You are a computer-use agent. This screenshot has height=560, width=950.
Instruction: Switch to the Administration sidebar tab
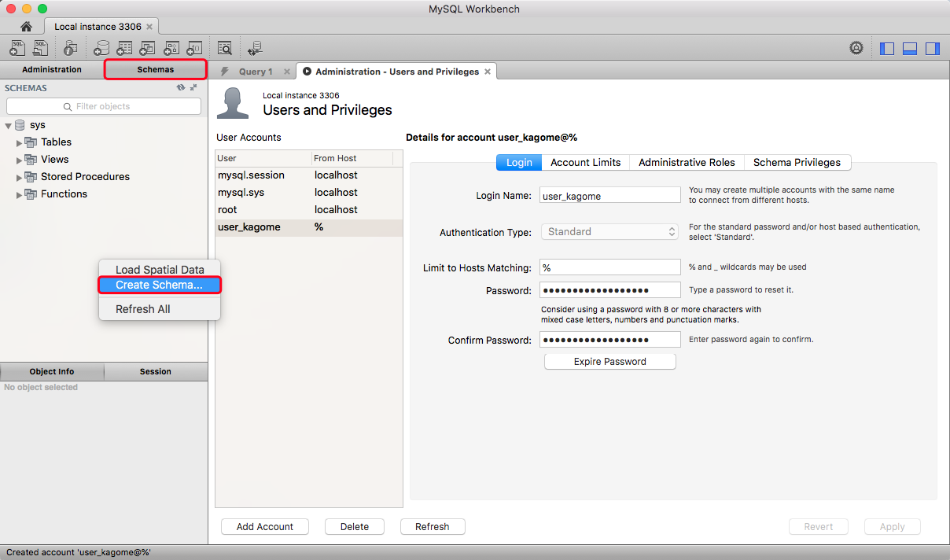52,69
